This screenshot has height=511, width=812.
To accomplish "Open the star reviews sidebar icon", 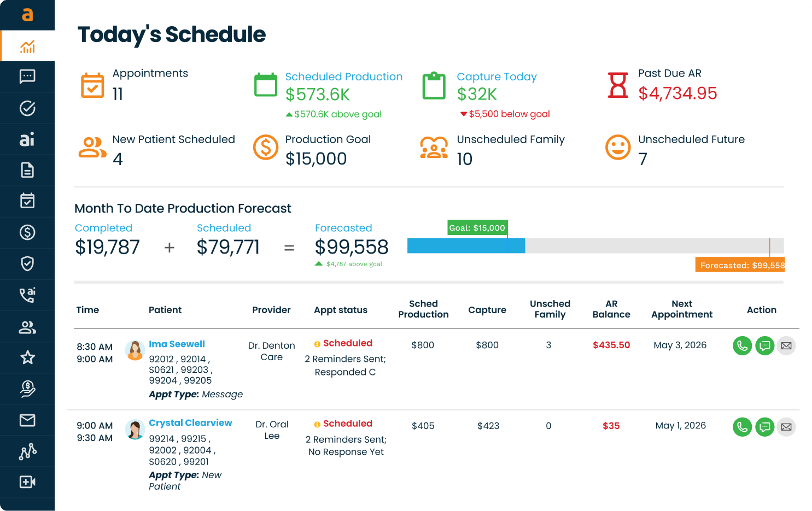I will (27, 357).
